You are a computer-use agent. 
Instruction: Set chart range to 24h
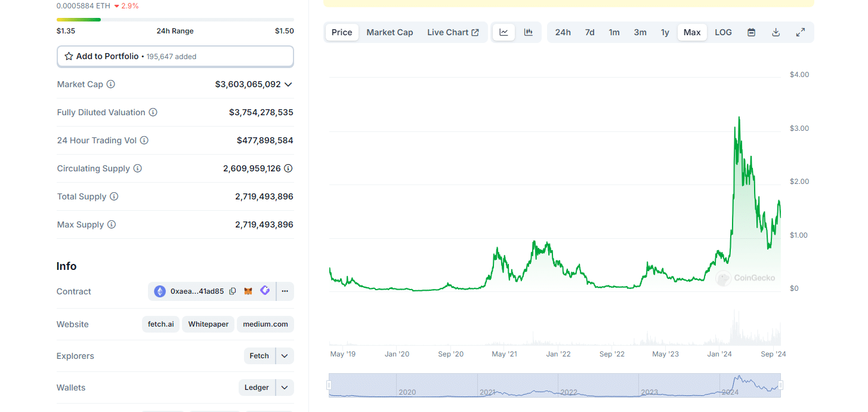point(563,32)
